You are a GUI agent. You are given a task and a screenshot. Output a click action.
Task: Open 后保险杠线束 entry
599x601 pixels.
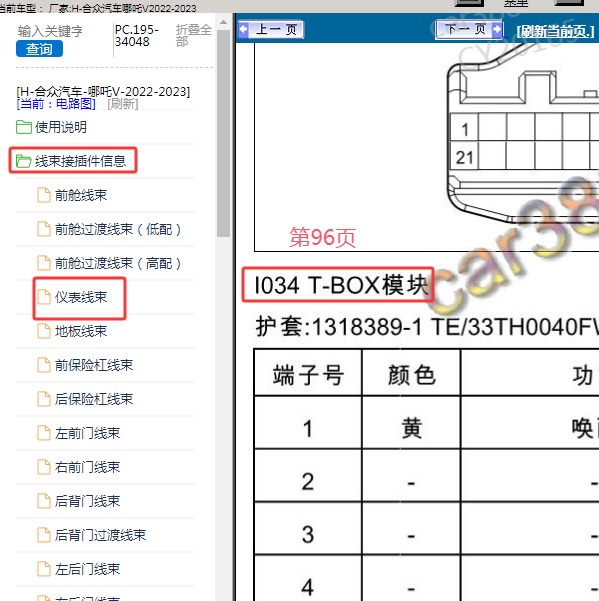tap(94, 399)
